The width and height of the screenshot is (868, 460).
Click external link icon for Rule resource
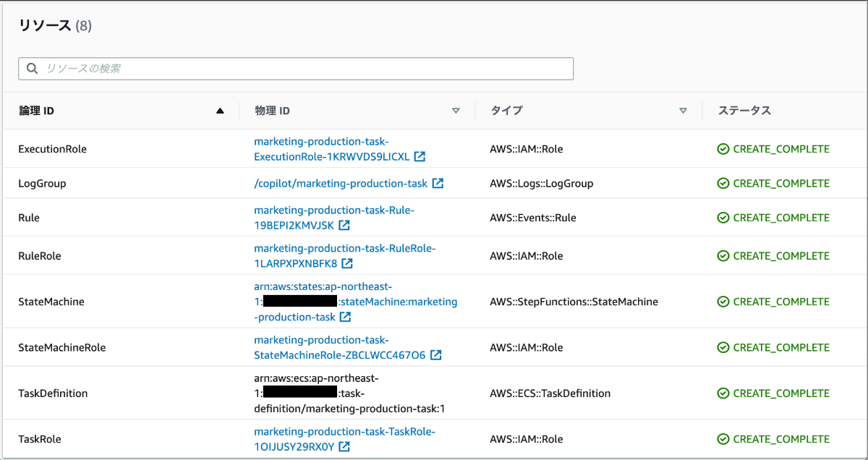point(344,225)
